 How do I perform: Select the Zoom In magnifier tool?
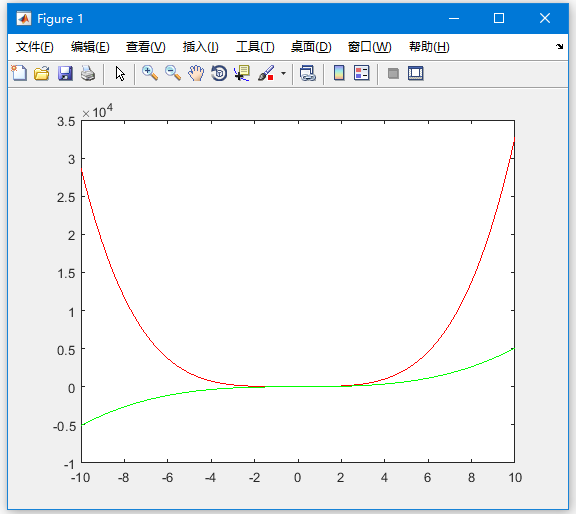point(150,73)
